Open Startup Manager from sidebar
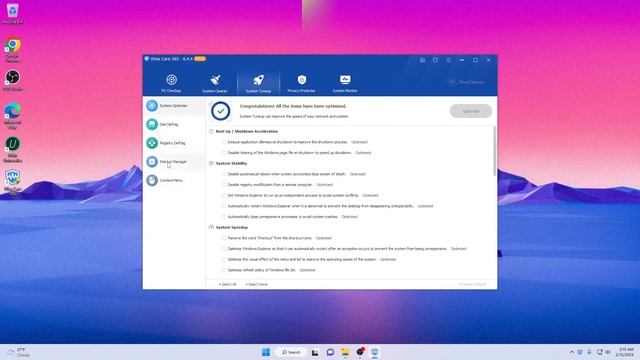The image size is (640, 360). click(x=174, y=162)
